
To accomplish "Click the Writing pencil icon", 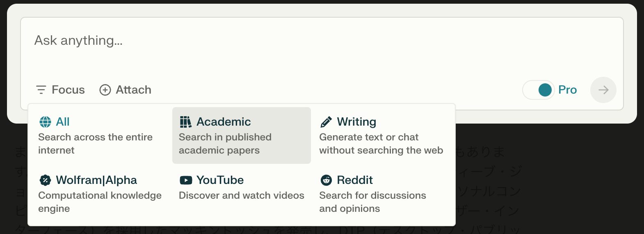I will (x=326, y=122).
